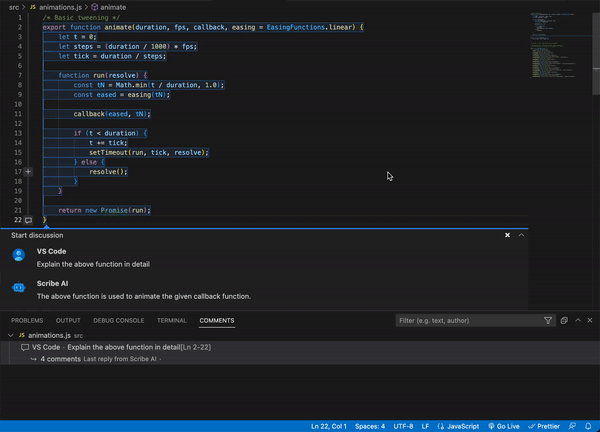This screenshot has width=600, height=432.
Task: Click Ln 22, Col 1 in status bar
Action: (x=329, y=426)
